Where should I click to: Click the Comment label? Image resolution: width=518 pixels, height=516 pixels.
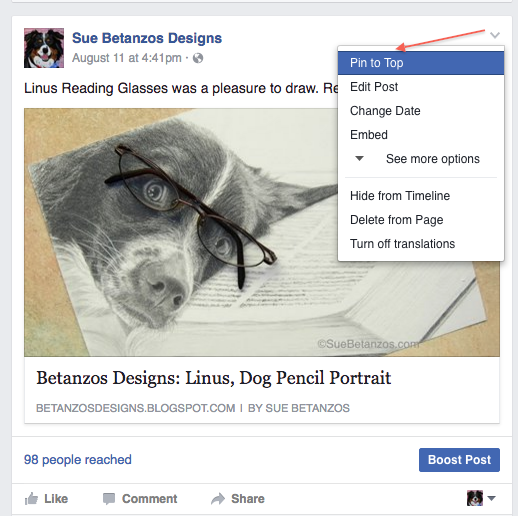149,499
